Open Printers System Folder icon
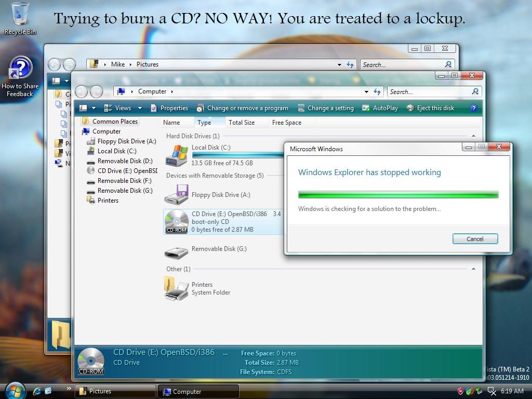 pyautogui.click(x=177, y=288)
